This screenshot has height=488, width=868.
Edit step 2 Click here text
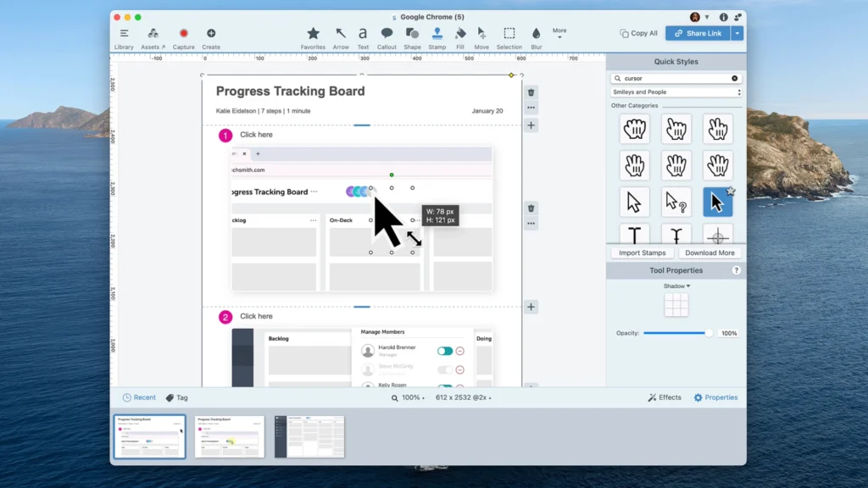256,317
